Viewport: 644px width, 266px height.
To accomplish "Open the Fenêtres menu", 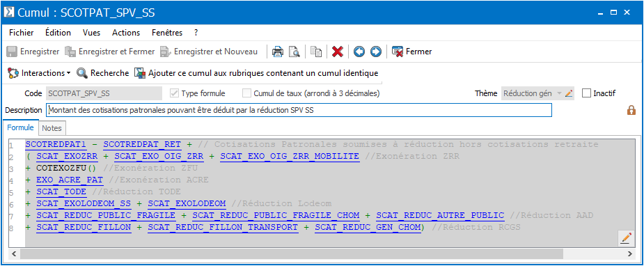I will (x=167, y=33).
